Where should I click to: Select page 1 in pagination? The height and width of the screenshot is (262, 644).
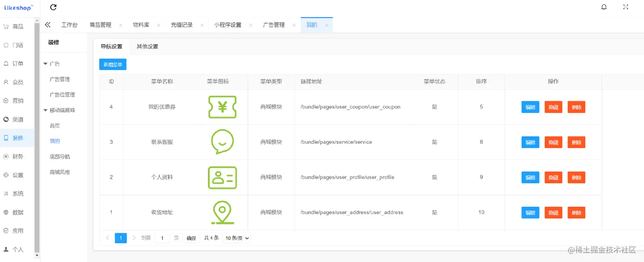121,238
